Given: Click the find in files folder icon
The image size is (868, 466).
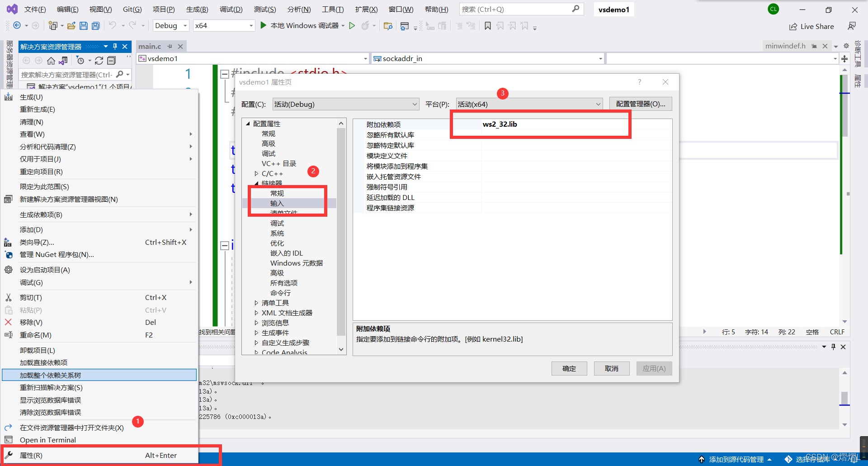Looking at the screenshot, I should (x=388, y=26).
